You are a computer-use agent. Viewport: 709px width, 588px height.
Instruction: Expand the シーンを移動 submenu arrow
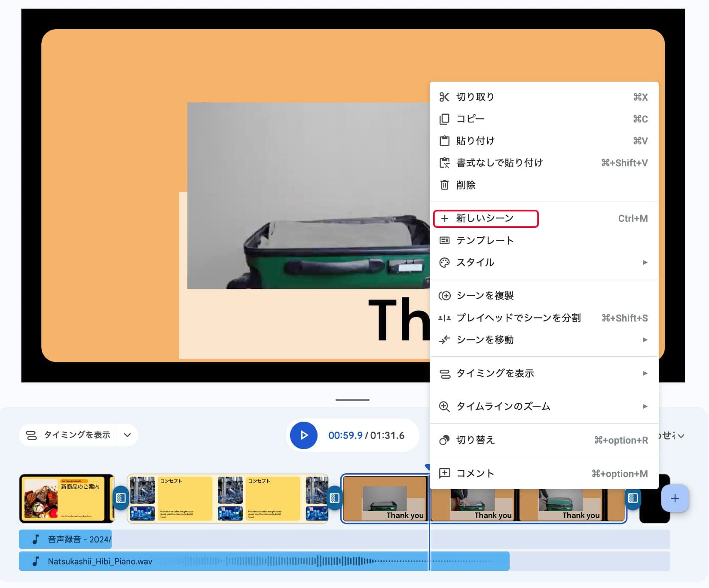pos(645,340)
